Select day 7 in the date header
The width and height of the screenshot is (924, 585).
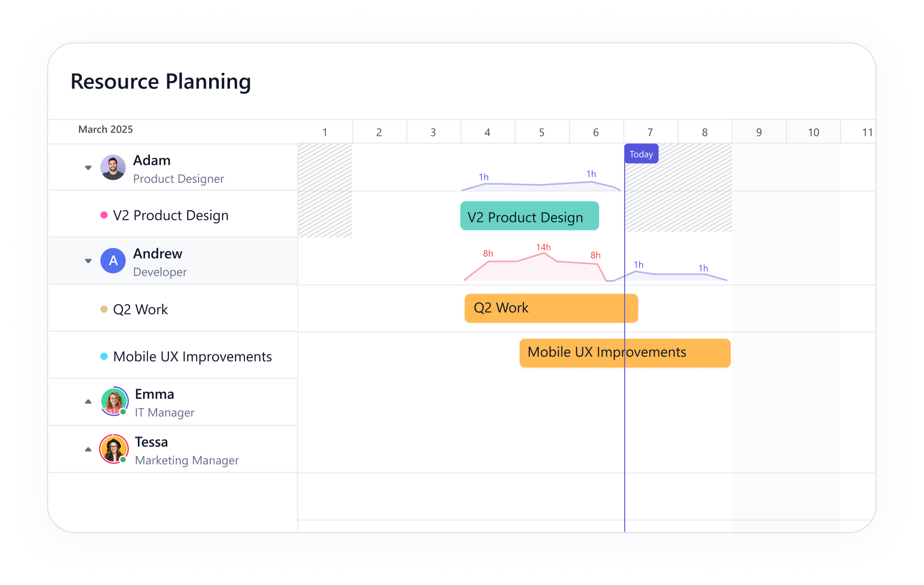[x=650, y=132]
